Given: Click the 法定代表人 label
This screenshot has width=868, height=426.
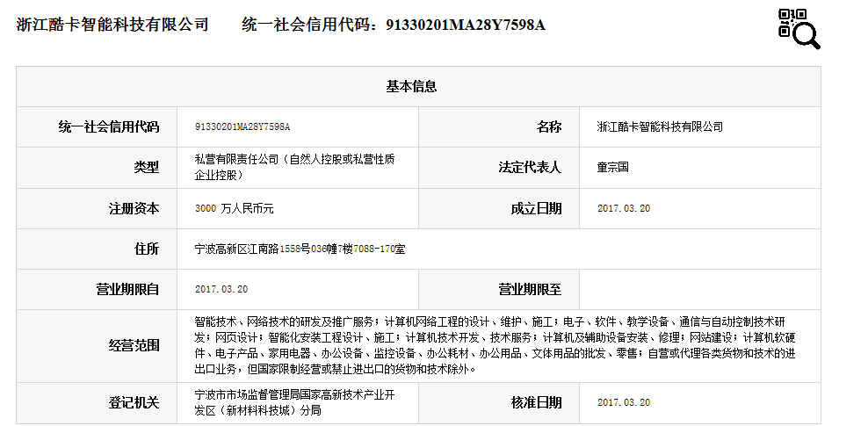Looking at the screenshot, I should tap(530, 168).
